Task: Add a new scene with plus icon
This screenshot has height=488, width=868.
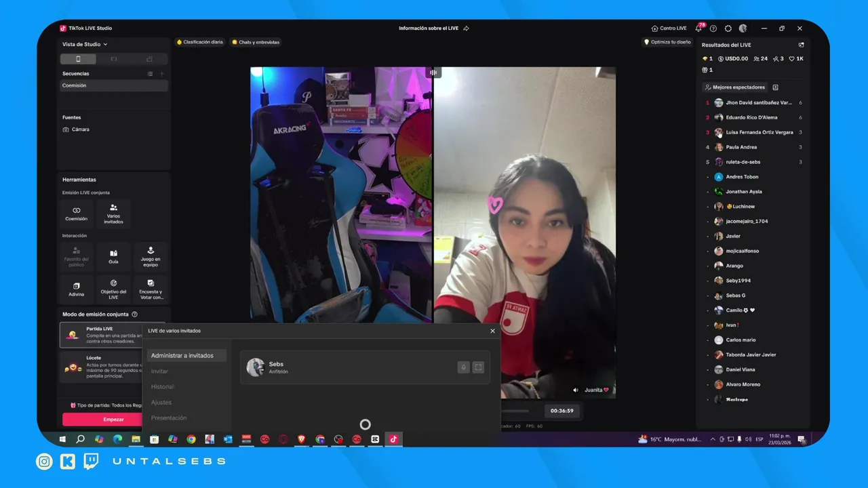Action: 161,73
